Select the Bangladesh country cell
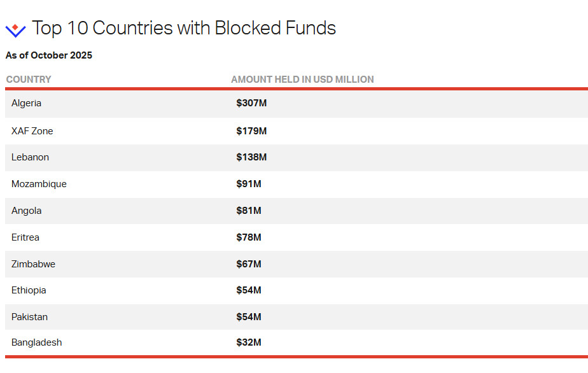Viewport: 588px width, 373px height. click(37, 342)
